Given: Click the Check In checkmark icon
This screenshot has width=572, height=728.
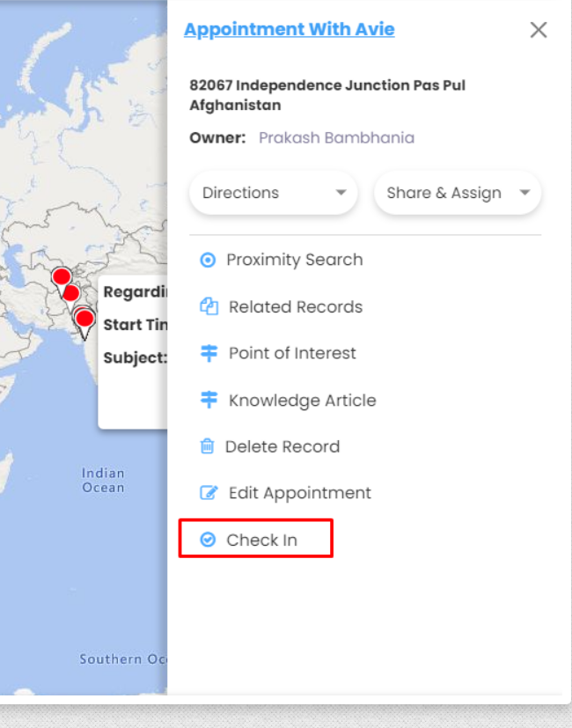Looking at the screenshot, I should point(209,540).
